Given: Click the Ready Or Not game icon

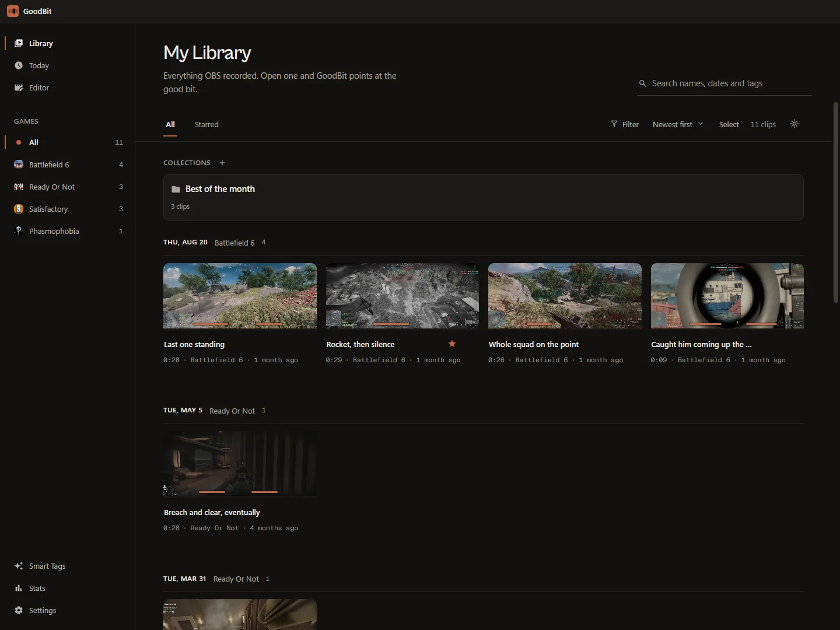Looking at the screenshot, I should pos(19,187).
